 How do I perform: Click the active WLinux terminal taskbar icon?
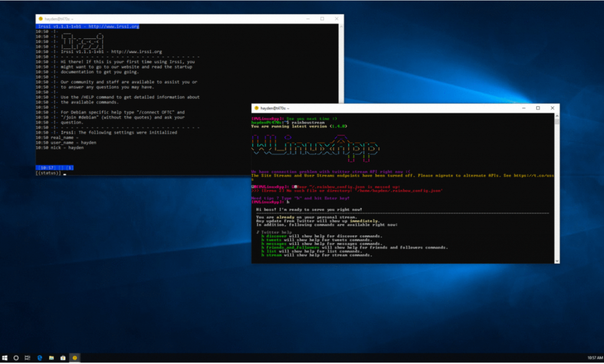[x=74, y=357]
